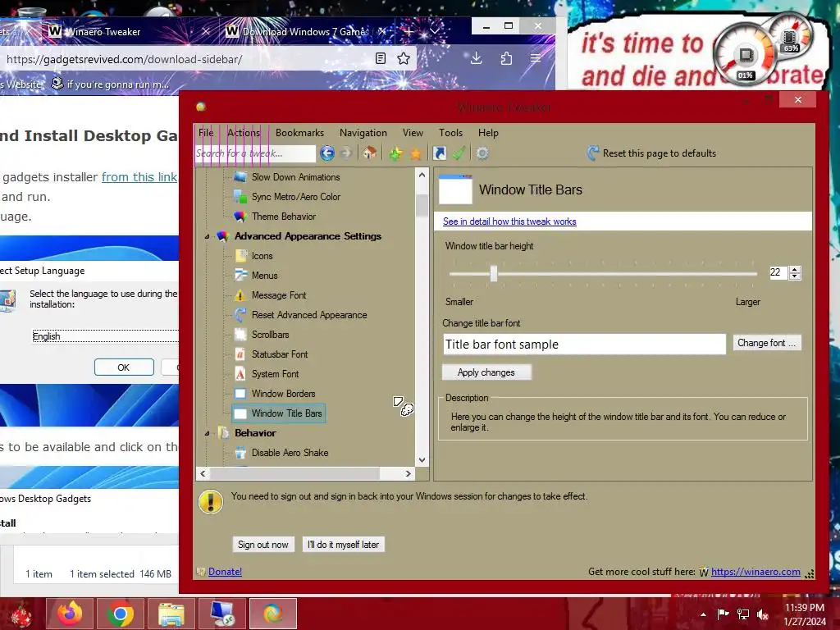Switch to the Winaero Tweaker Firefox tab

click(x=129, y=32)
